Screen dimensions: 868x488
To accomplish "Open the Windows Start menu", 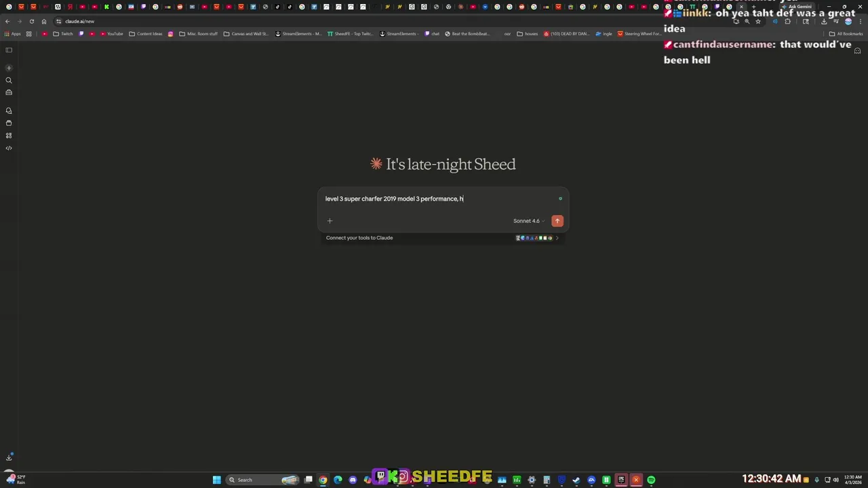I will click(217, 480).
